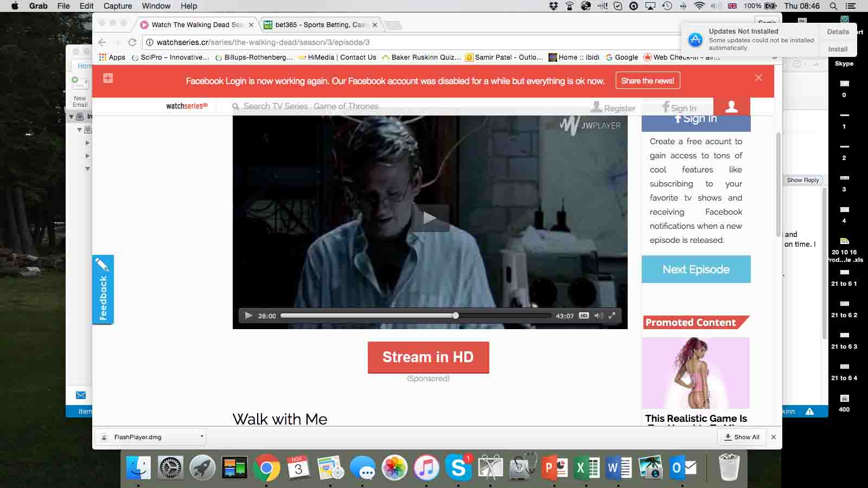The height and width of the screenshot is (488, 868).
Task: Open Excel from the Dock
Action: click(x=586, y=467)
